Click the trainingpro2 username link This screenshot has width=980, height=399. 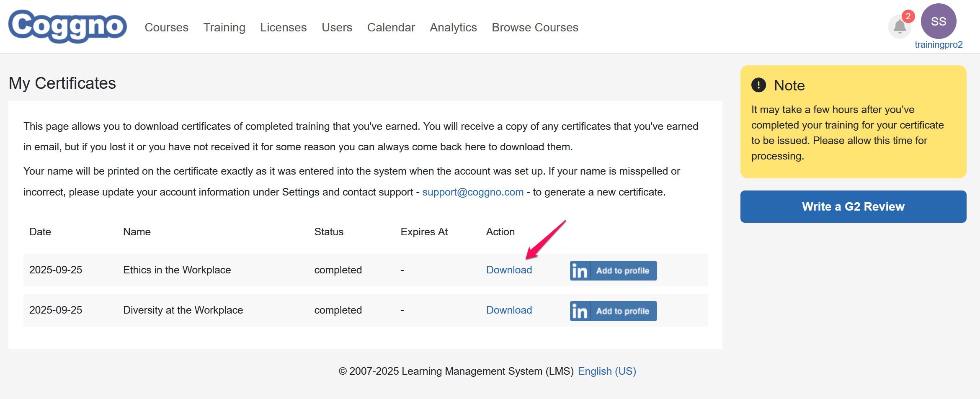coord(939,45)
